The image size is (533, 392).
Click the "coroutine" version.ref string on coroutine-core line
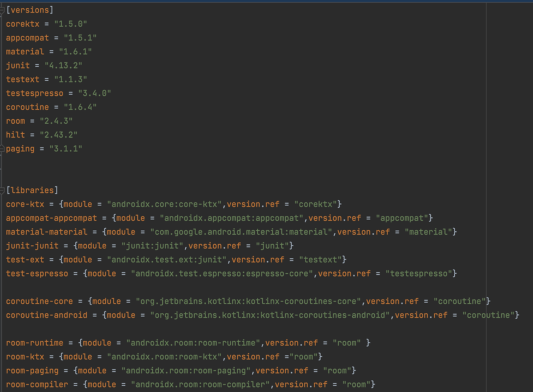(x=459, y=301)
